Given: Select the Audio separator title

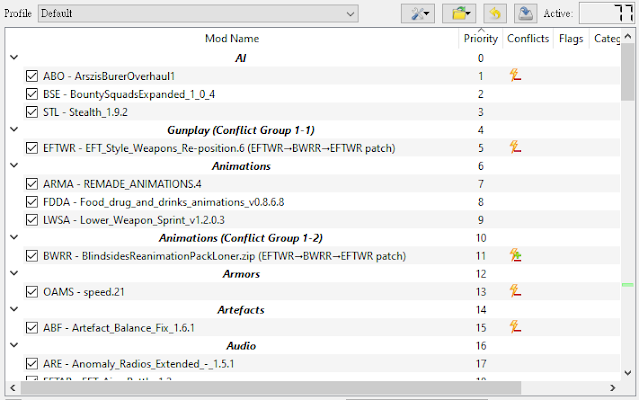Looking at the screenshot, I should click(241, 346).
